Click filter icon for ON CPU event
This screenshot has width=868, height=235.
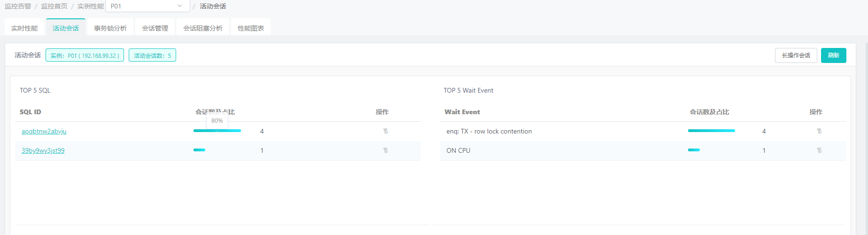[819, 150]
